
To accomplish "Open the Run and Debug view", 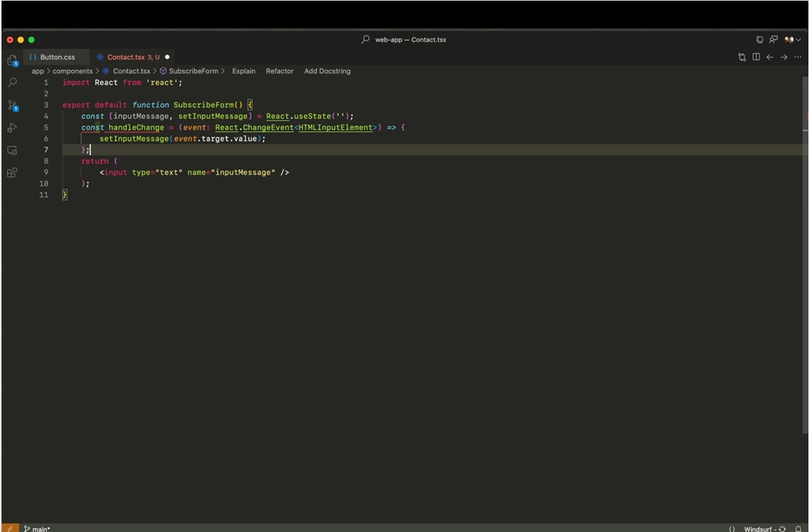I will coord(12,128).
